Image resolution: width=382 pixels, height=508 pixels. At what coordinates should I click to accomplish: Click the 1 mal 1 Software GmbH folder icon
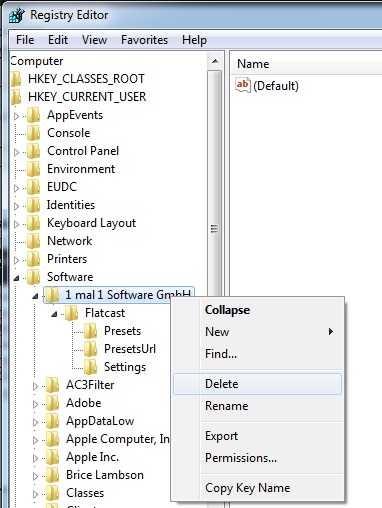tap(52, 295)
